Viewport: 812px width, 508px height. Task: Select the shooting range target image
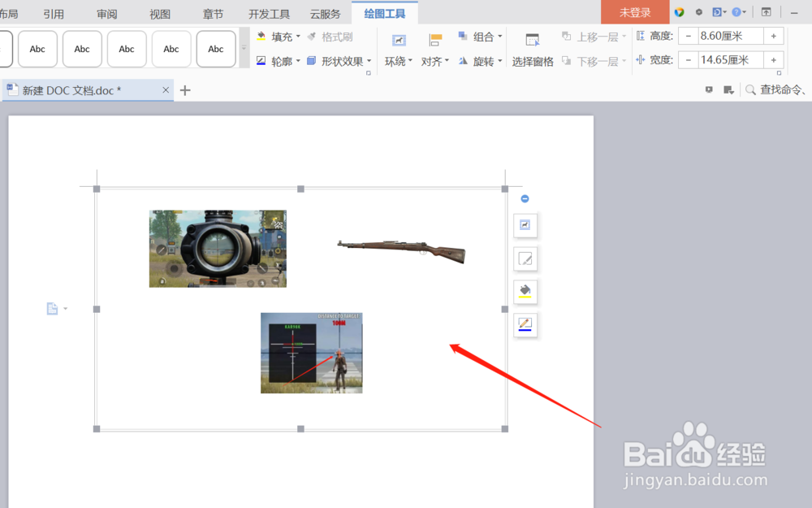coord(311,353)
